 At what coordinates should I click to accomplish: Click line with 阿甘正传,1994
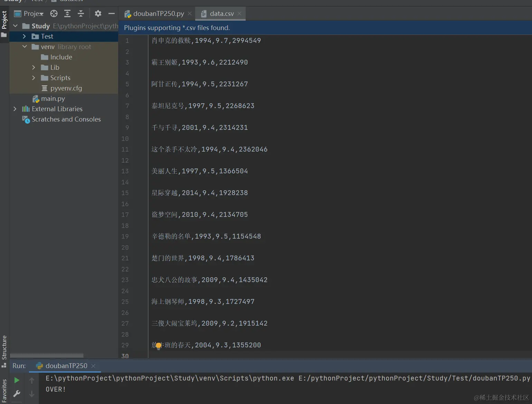point(200,84)
